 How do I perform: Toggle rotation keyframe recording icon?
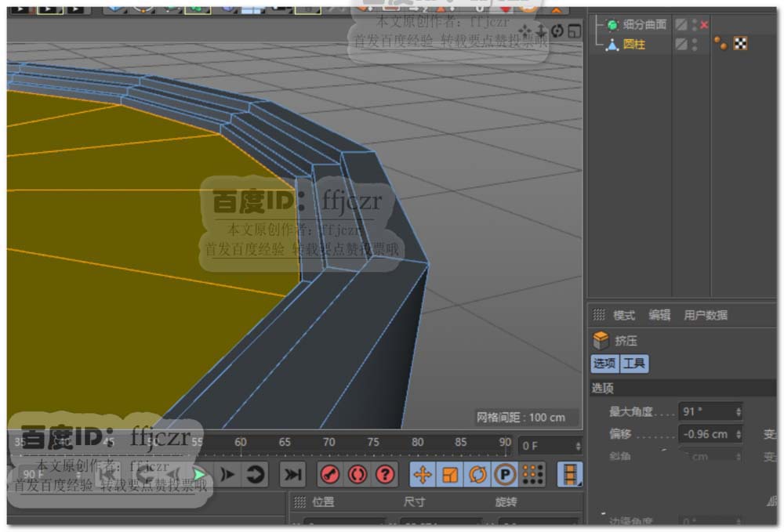click(477, 474)
